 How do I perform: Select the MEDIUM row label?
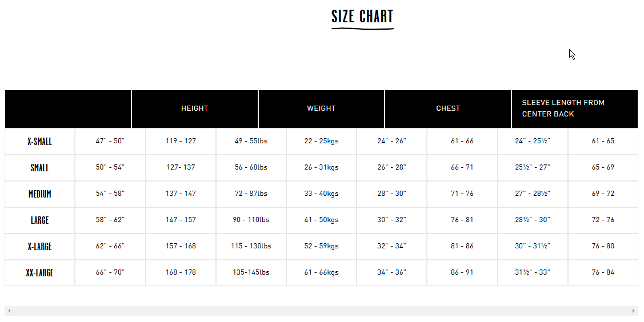click(x=40, y=194)
